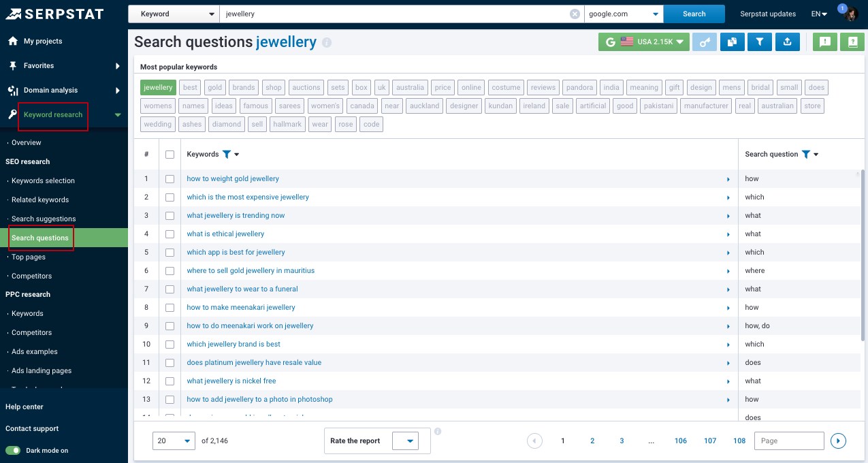
Task: Open the export options via upload icon
Action: click(787, 42)
